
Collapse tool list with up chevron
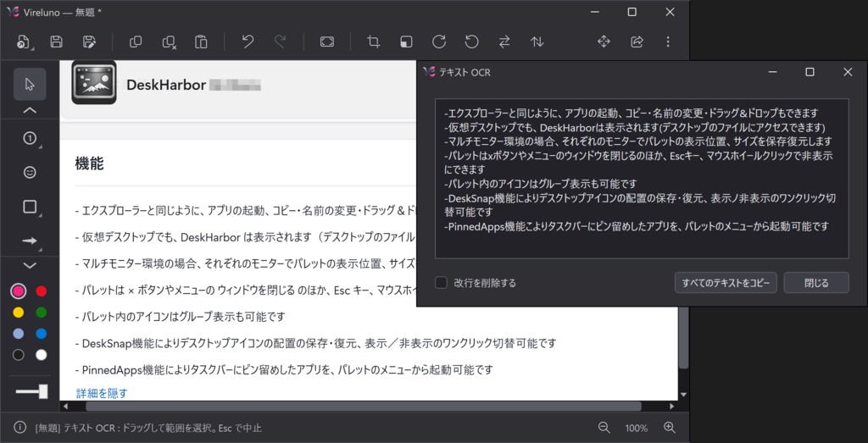(x=30, y=110)
